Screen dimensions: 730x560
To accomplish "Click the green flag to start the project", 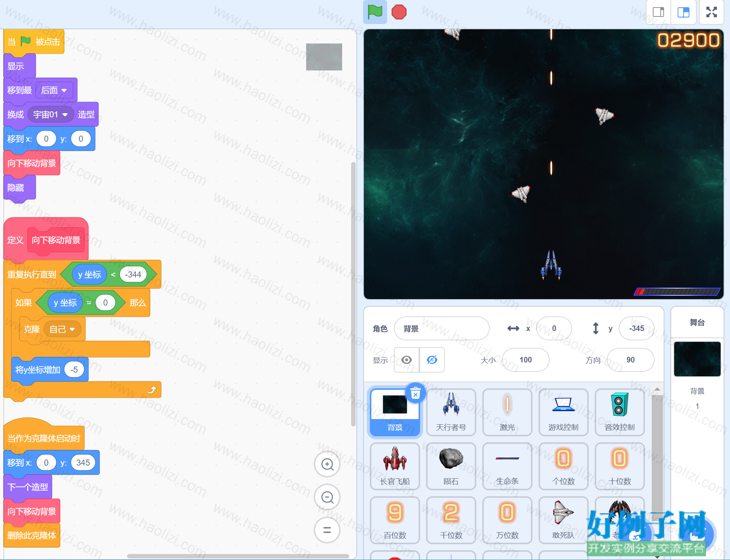I will [375, 12].
